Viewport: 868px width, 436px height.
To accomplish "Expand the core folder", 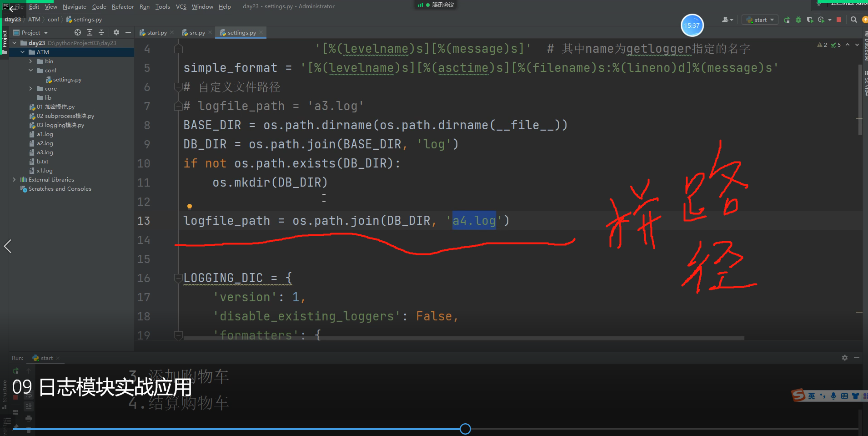I will pyautogui.click(x=30, y=88).
